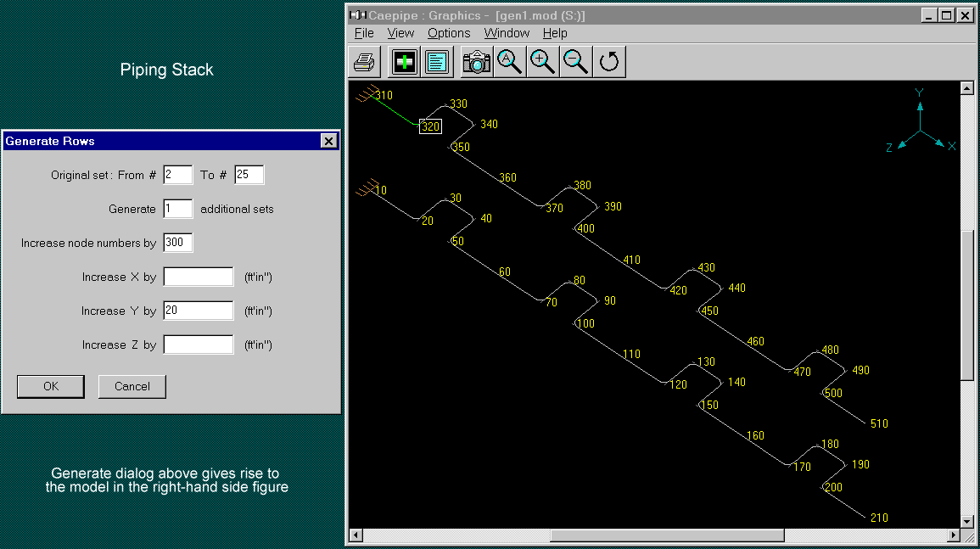This screenshot has height=549, width=980.
Task: Click node label 210
Action: point(879,518)
